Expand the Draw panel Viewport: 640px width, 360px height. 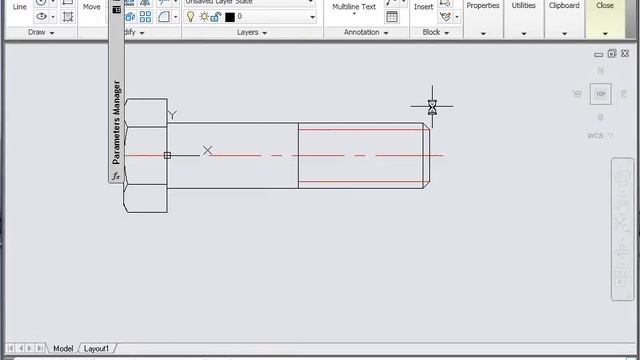click(x=41, y=32)
